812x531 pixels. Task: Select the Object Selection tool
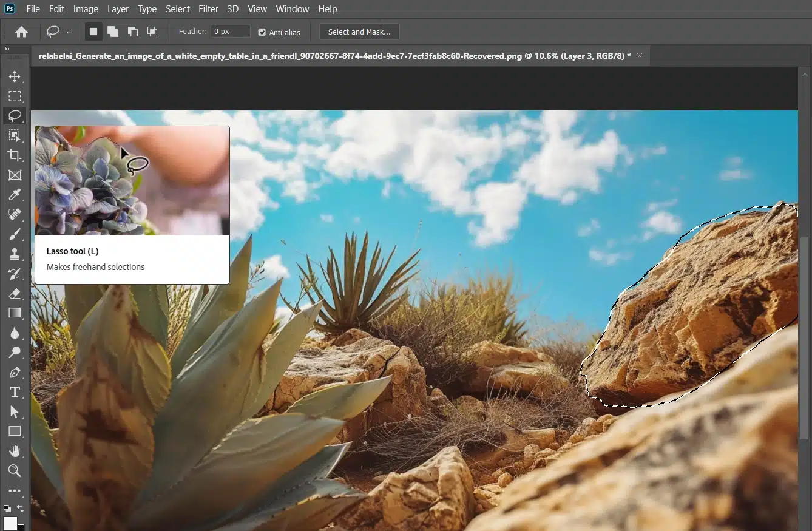[x=15, y=135]
